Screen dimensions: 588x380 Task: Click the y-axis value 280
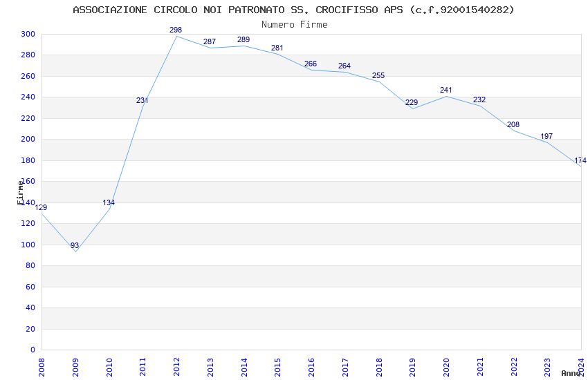pyautogui.click(x=28, y=55)
